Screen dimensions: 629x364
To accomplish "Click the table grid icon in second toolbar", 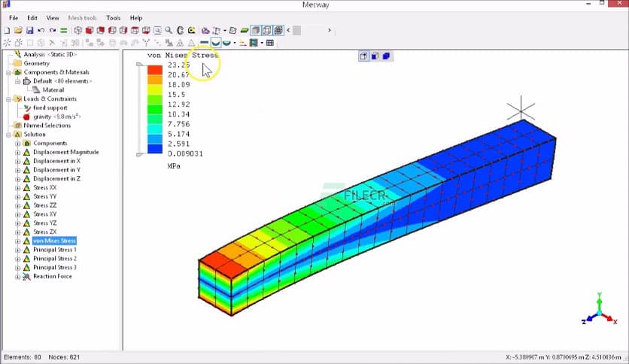I will (x=270, y=43).
